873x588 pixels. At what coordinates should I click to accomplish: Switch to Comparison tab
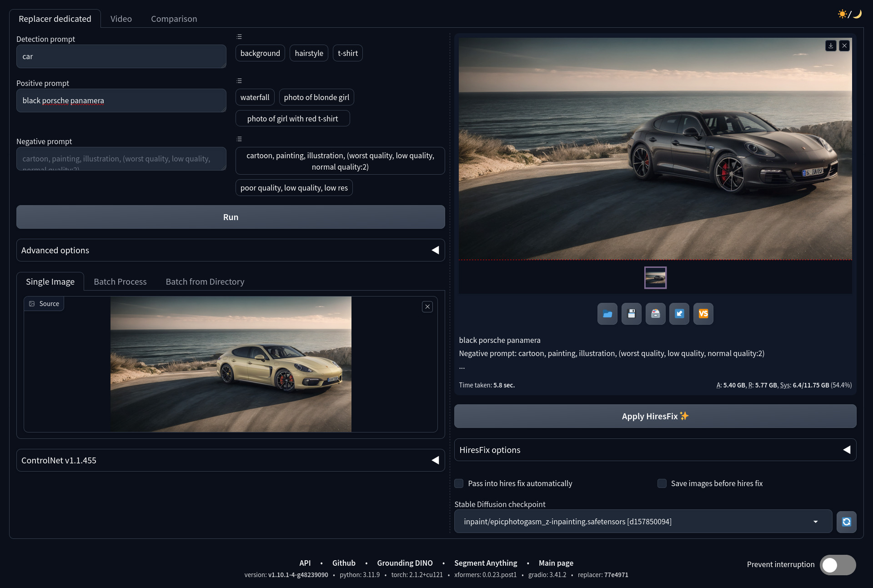[174, 18]
